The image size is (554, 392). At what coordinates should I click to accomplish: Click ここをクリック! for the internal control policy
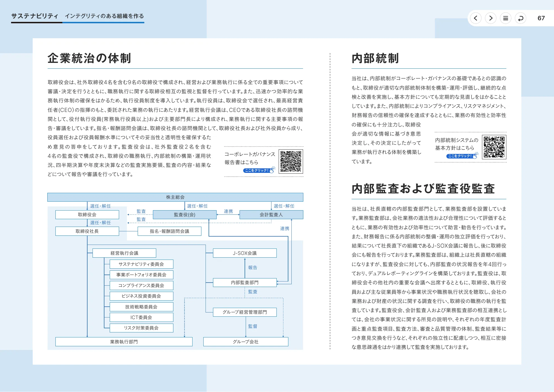coord(459,156)
